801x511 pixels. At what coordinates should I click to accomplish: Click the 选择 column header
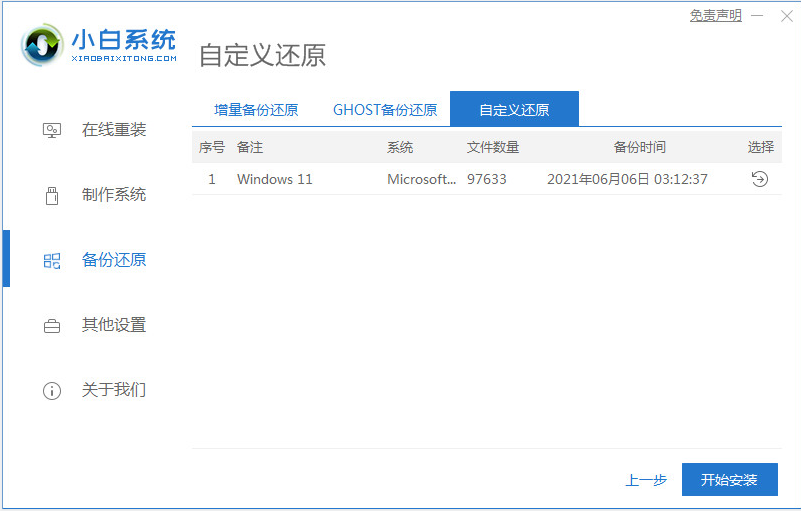point(761,147)
